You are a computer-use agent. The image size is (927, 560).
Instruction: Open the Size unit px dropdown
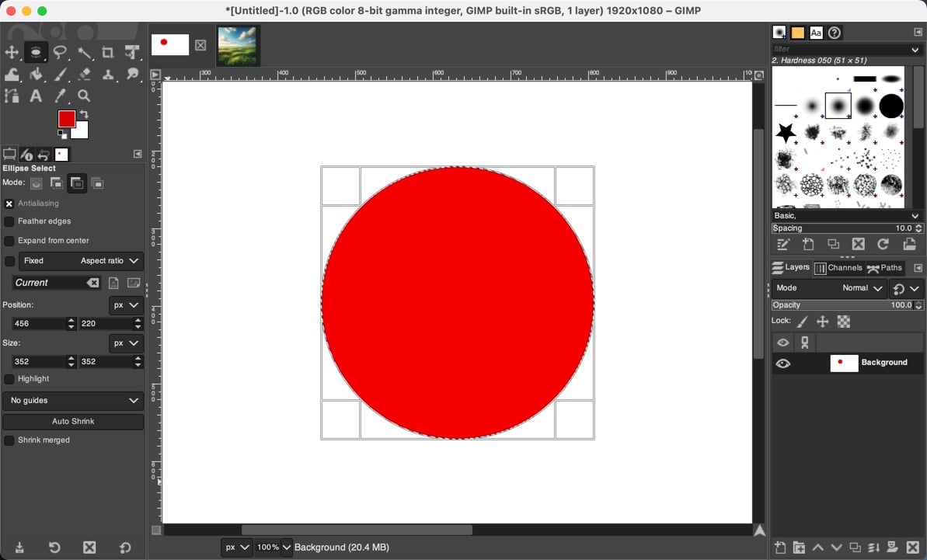coord(126,343)
